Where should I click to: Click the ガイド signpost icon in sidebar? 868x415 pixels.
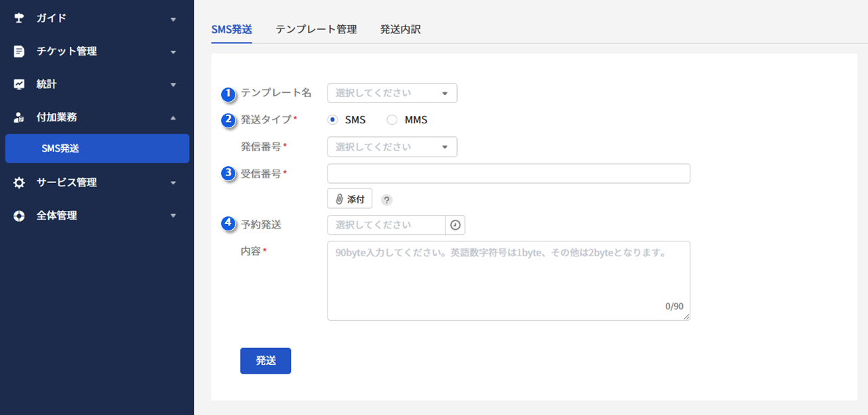click(x=19, y=18)
